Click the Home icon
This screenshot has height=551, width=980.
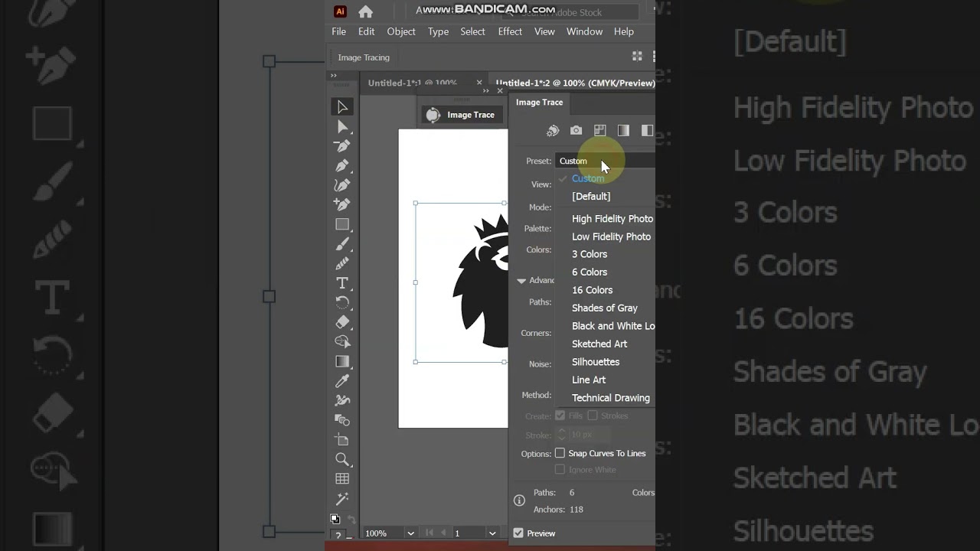(x=365, y=11)
